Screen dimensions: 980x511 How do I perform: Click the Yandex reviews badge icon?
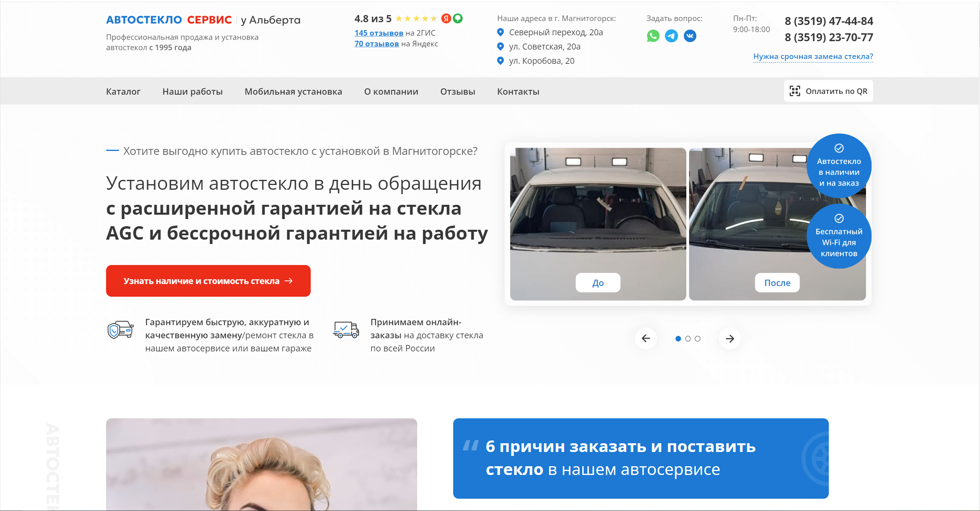tap(446, 19)
